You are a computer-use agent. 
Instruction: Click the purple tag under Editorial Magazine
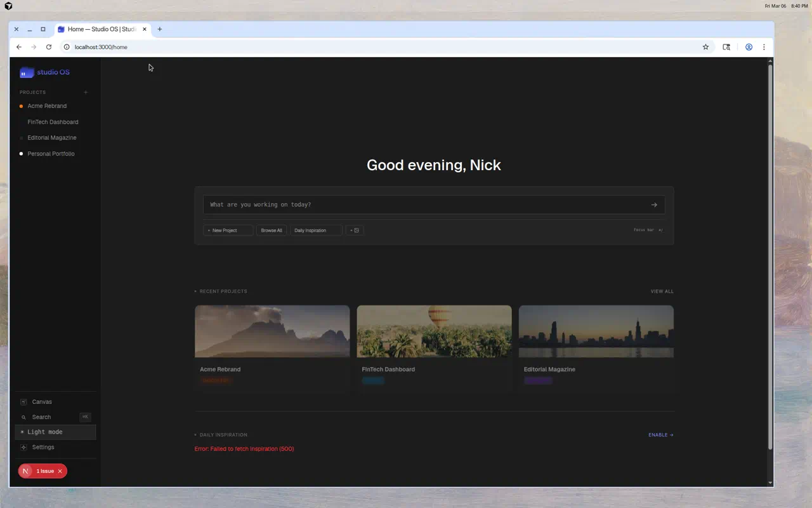(x=538, y=380)
